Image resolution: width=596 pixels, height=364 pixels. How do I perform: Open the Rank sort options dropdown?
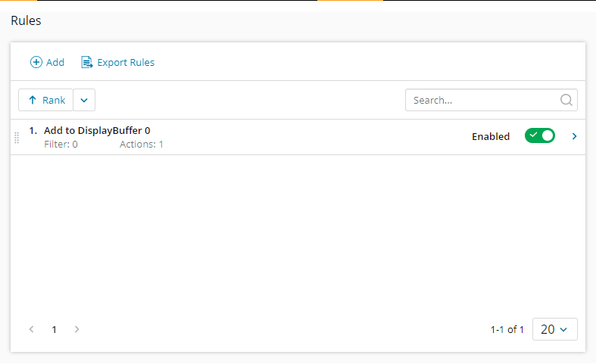coord(84,100)
